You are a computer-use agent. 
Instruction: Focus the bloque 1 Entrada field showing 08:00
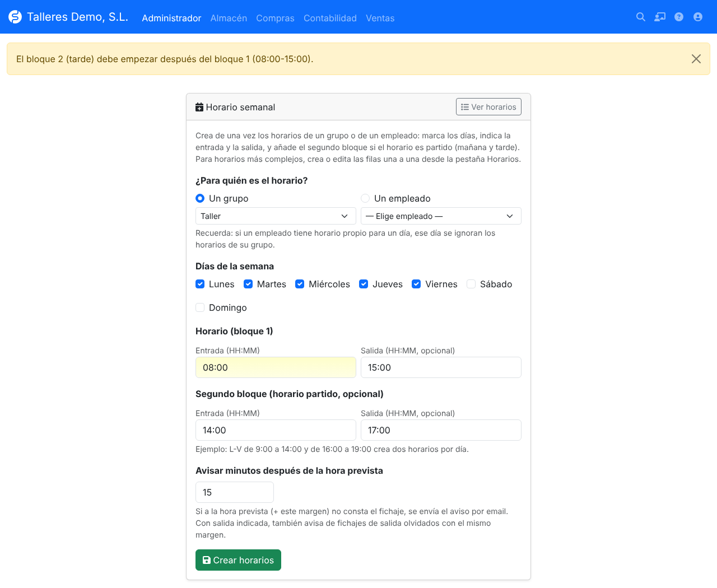[276, 367]
